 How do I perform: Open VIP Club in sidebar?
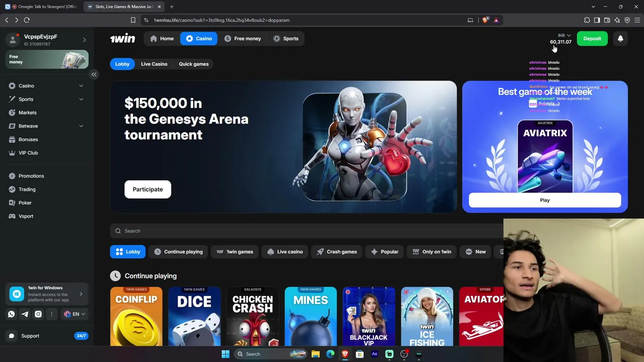coord(28,153)
